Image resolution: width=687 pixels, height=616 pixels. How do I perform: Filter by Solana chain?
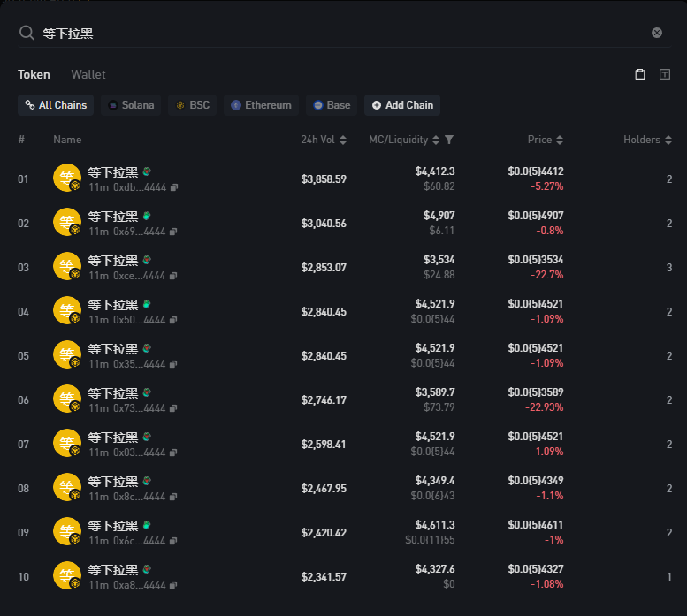pos(131,105)
